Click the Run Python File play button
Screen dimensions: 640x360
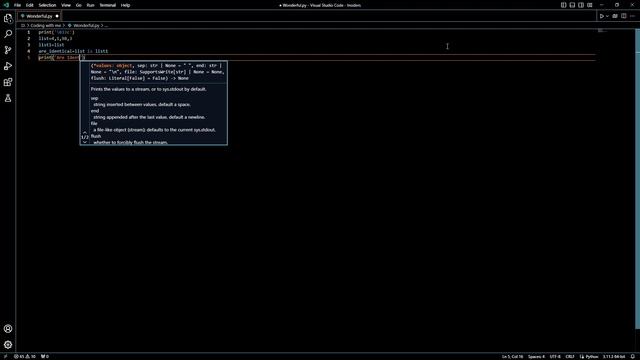(x=601, y=16)
